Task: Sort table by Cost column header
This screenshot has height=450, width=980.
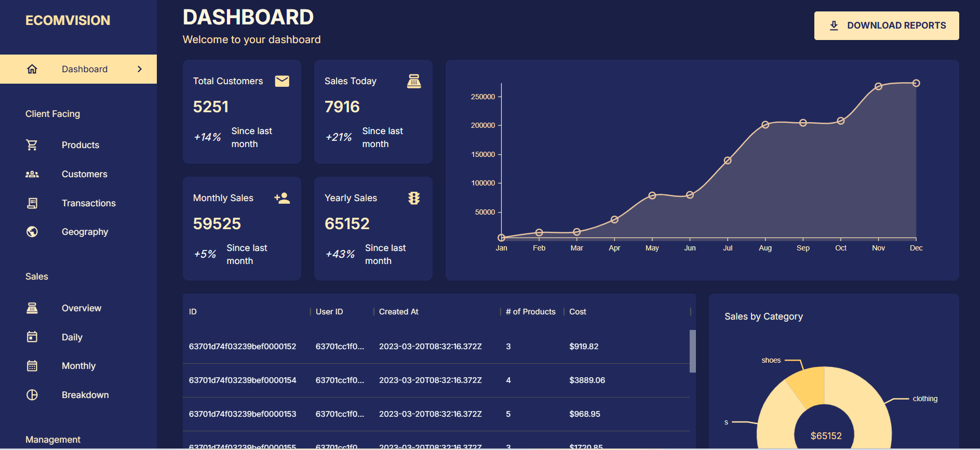Action: pyautogui.click(x=626, y=312)
